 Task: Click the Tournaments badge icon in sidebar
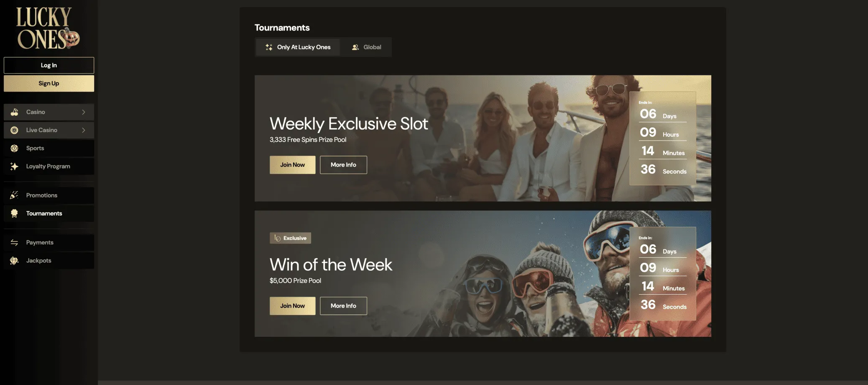click(14, 213)
